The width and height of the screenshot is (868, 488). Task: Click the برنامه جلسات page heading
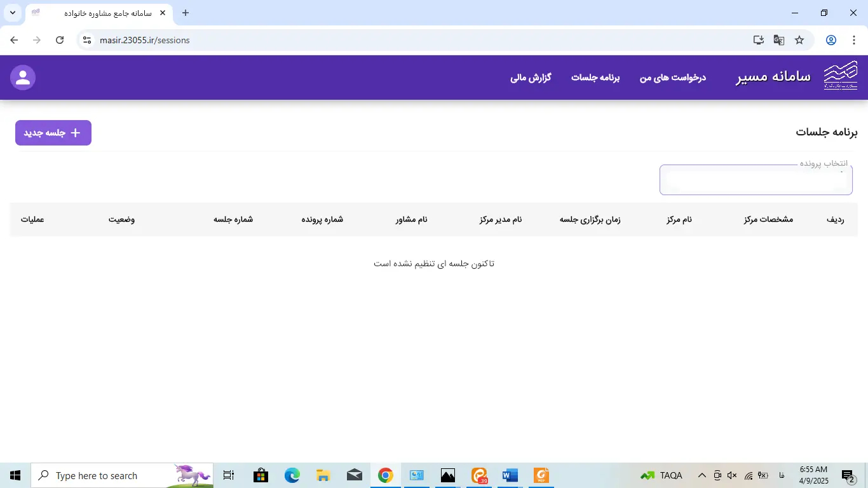click(827, 132)
